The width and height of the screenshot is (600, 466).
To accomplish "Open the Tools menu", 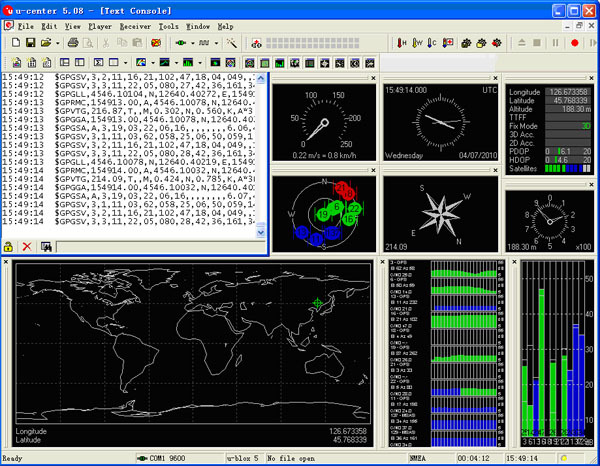I will [x=168, y=26].
